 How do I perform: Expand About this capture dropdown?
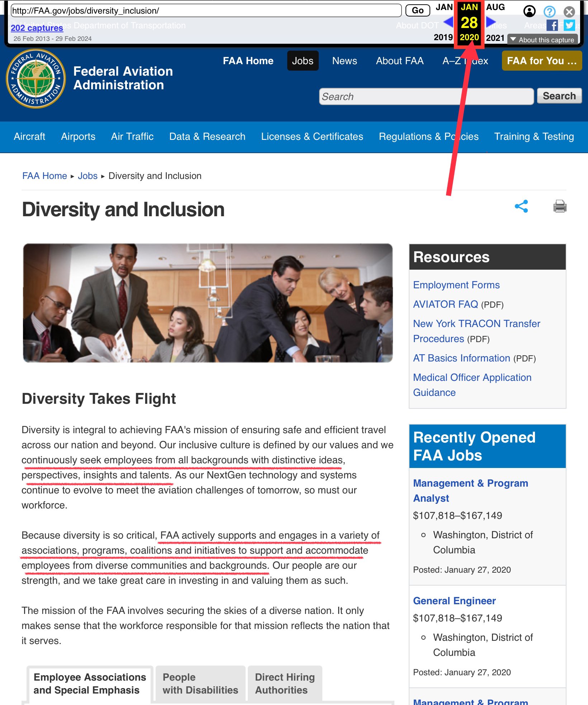(x=542, y=40)
